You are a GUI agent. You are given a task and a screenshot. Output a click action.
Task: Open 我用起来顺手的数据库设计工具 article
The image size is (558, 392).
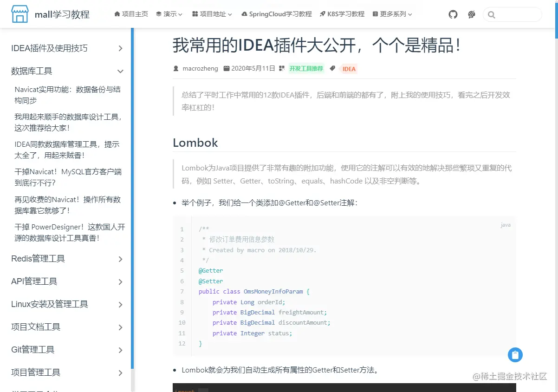pyautogui.click(x=69, y=122)
